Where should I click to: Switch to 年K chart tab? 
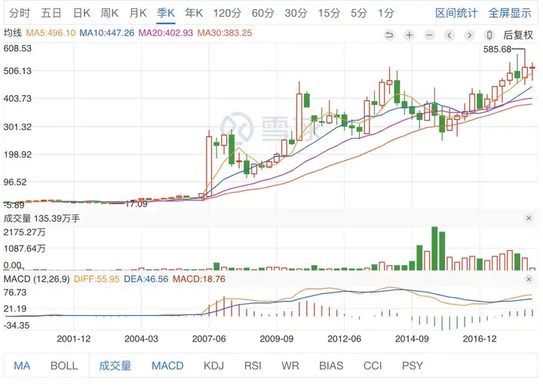[194, 13]
